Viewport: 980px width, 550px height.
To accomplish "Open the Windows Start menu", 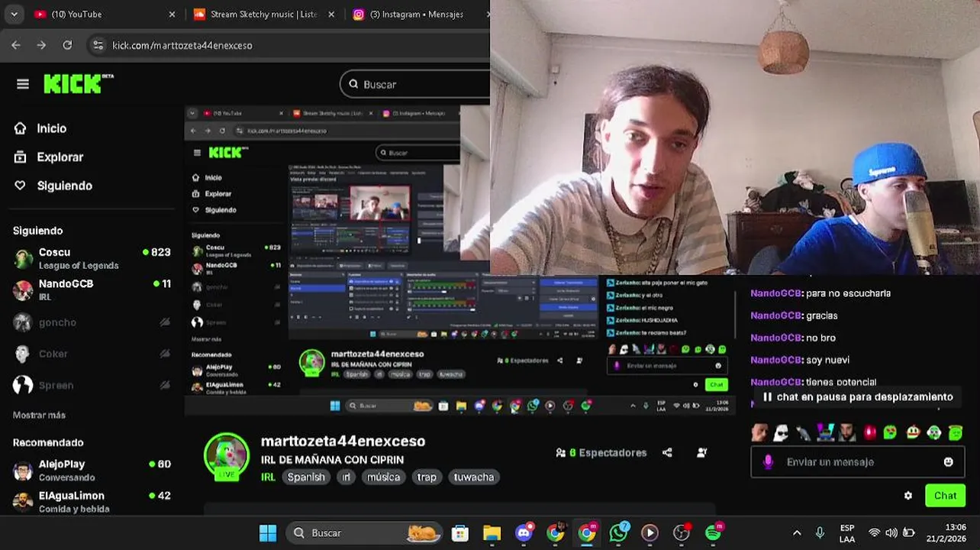I will point(268,532).
